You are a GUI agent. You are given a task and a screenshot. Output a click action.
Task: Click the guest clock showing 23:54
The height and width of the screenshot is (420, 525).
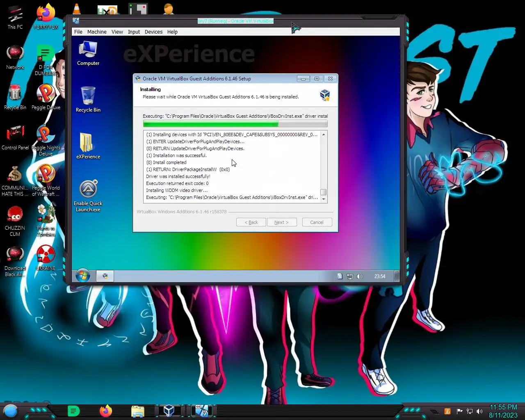[x=380, y=276]
